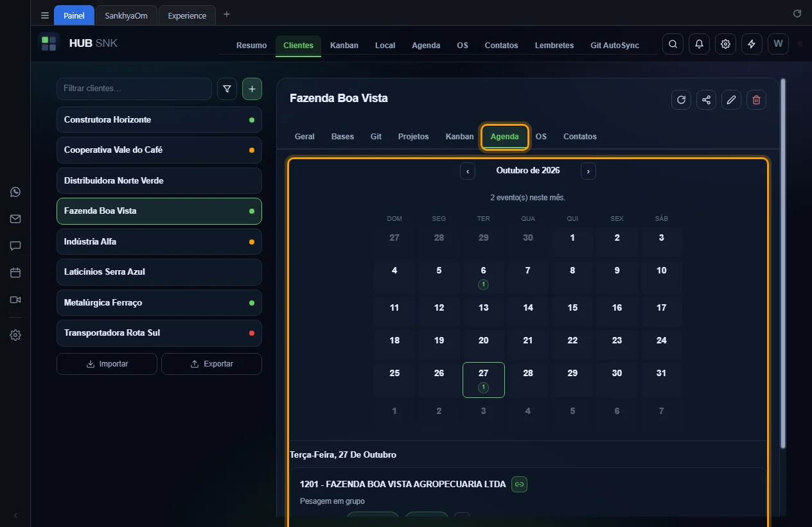Click the search icon in top header

coord(673,44)
